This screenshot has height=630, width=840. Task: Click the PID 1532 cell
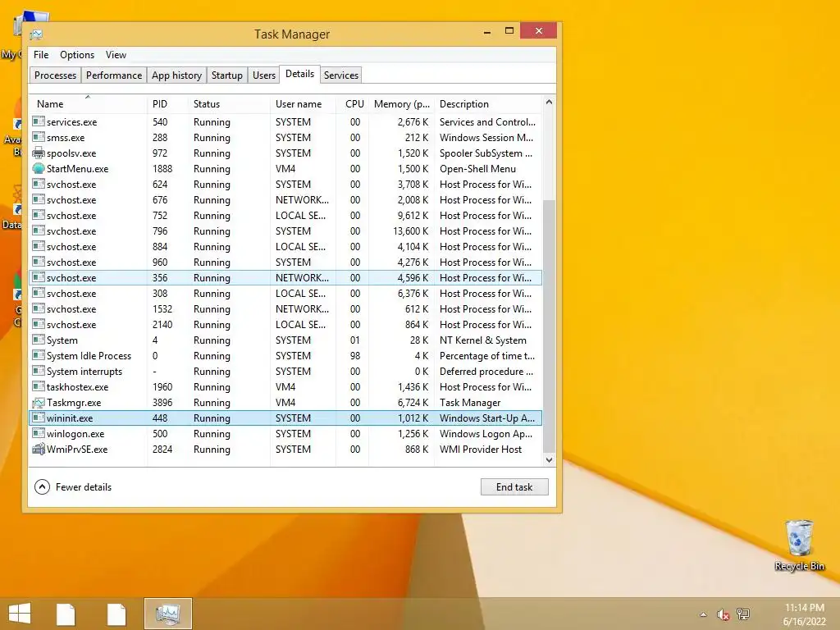(162, 309)
